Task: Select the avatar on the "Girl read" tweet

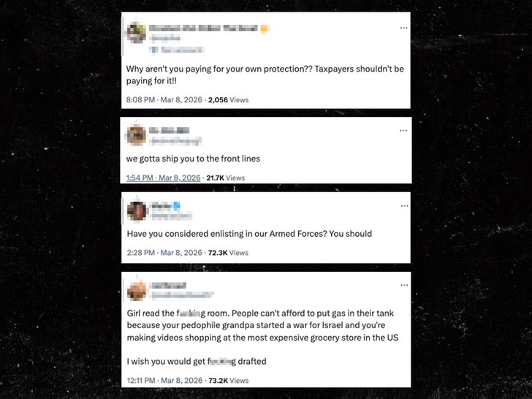Action: tap(137, 290)
